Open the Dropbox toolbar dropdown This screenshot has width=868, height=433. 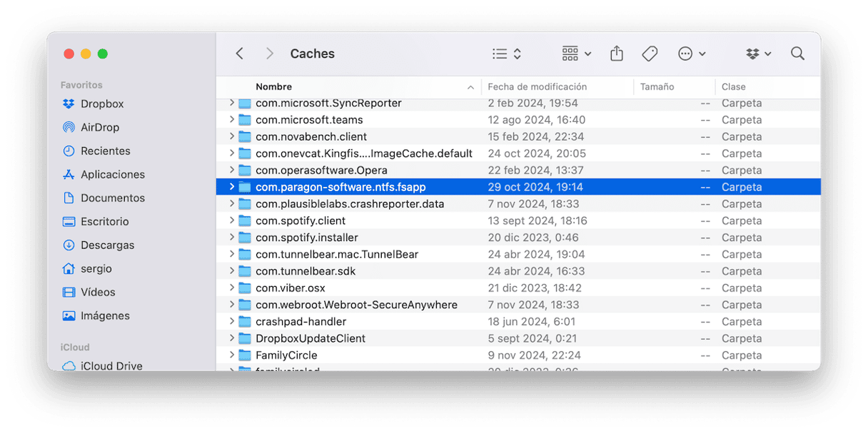pos(759,54)
